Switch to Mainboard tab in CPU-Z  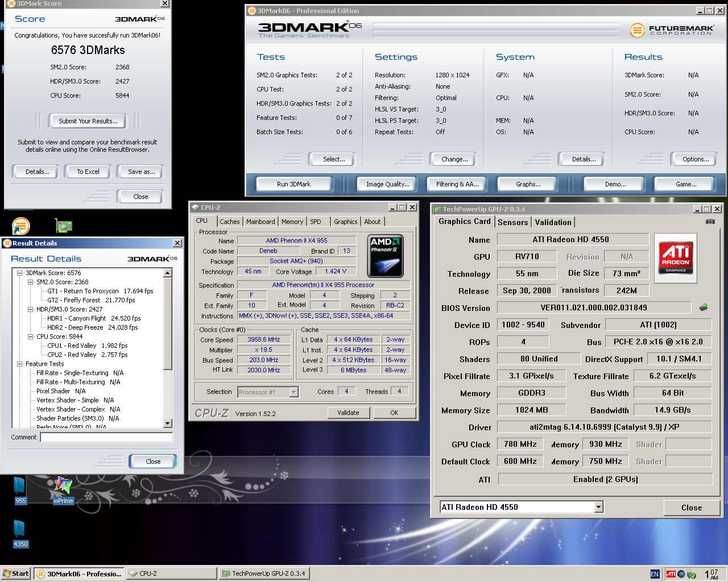(x=260, y=222)
